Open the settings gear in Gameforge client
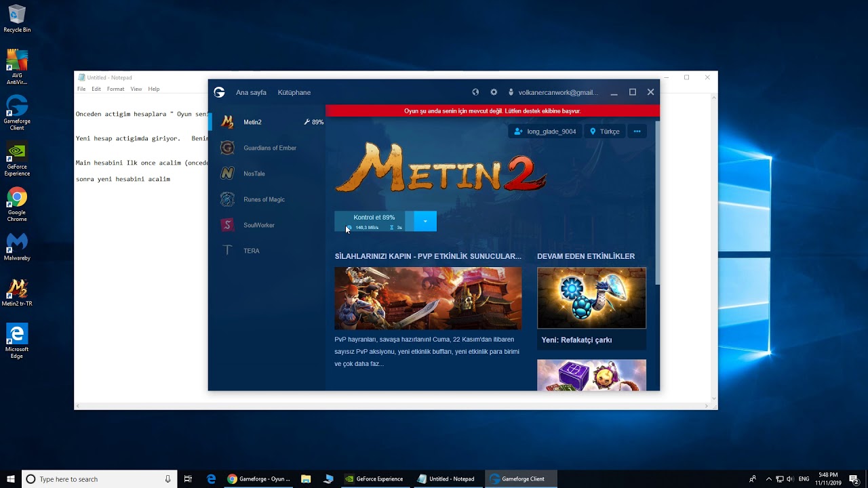 point(494,92)
